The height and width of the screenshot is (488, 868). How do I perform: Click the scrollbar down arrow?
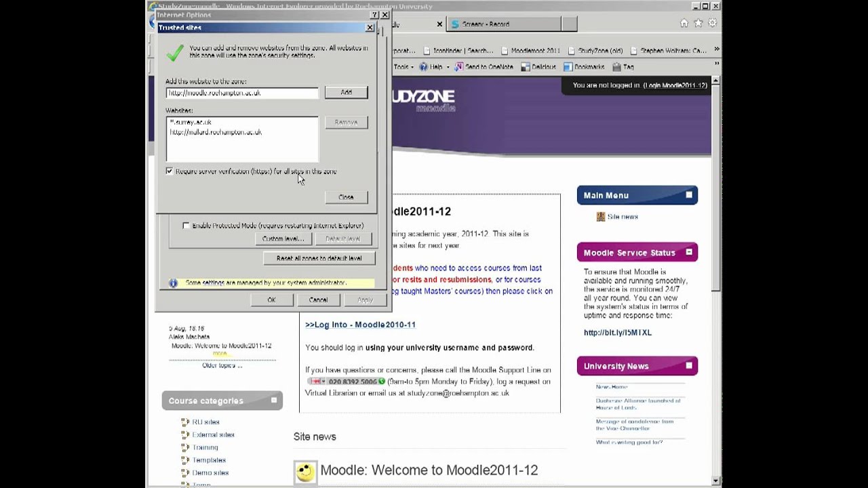pyautogui.click(x=716, y=481)
